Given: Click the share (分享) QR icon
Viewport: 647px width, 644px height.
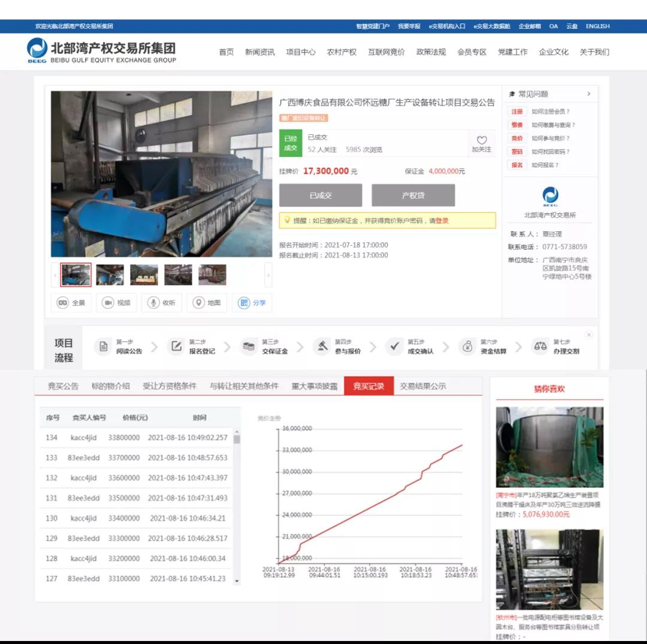Looking at the screenshot, I should click(x=244, y=303).
